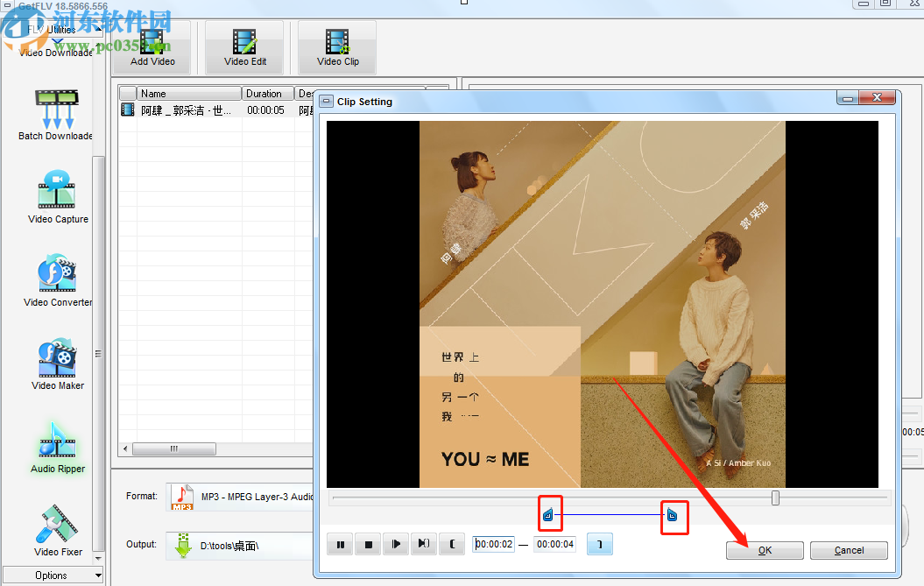The height and width of the screenshot is (586, 924).
Task: Stop playback in Clip Setting
Action: point(368,544)
